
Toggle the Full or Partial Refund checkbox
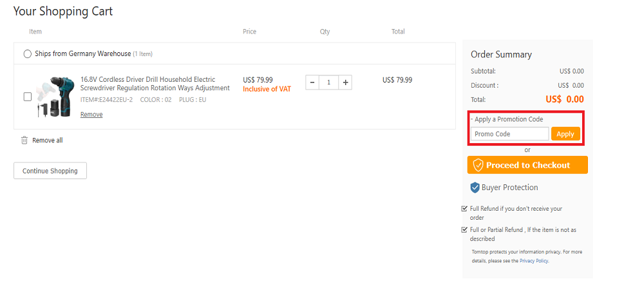coord(465,229)
